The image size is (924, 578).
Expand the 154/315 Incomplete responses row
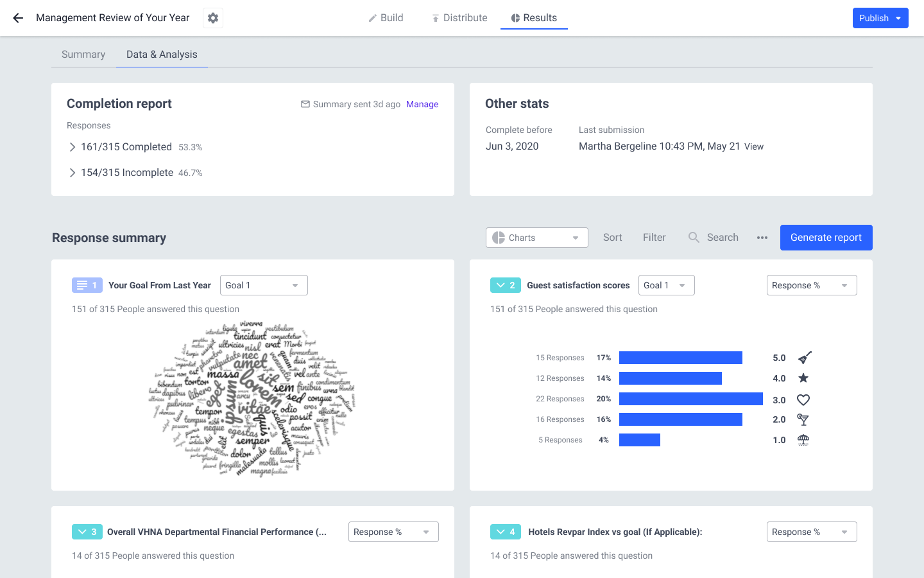tap(73, 173)
